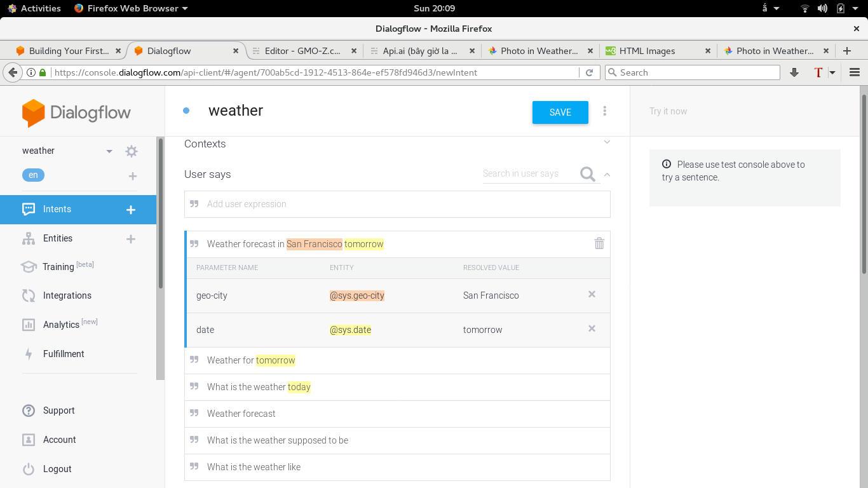Open the Firefox hamburger menu
Screen dimensions: 868x488
[855, 72]
